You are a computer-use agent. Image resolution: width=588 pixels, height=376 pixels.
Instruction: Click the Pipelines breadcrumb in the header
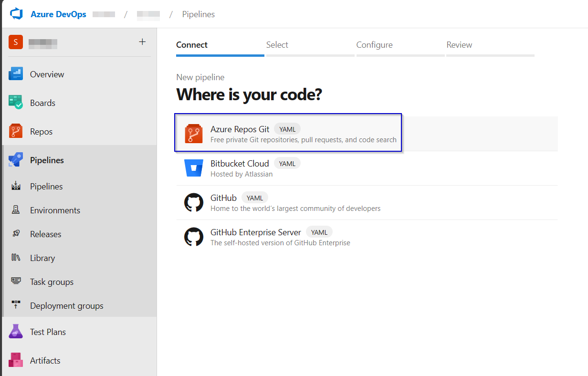(199, 14)
